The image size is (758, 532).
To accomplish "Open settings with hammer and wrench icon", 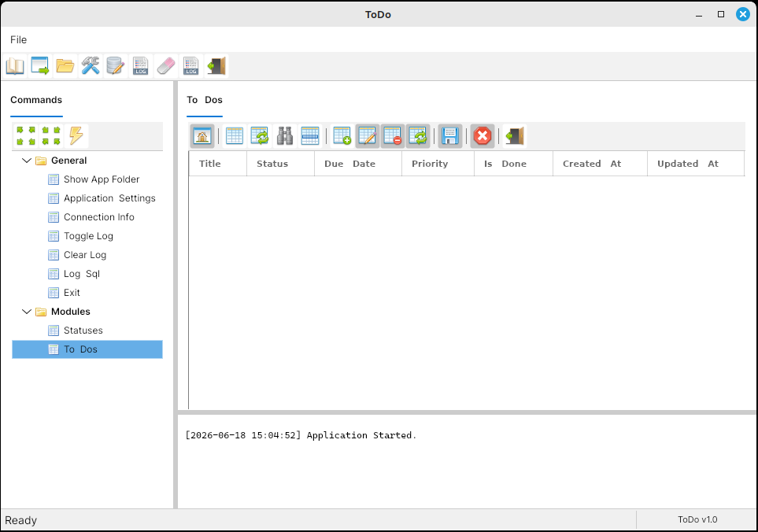I will (x=91, y=66).
